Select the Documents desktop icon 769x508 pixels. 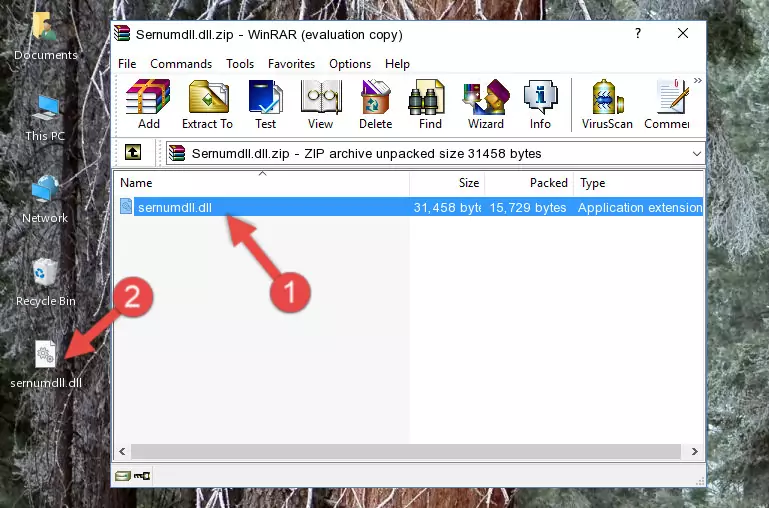coord(45,36)
